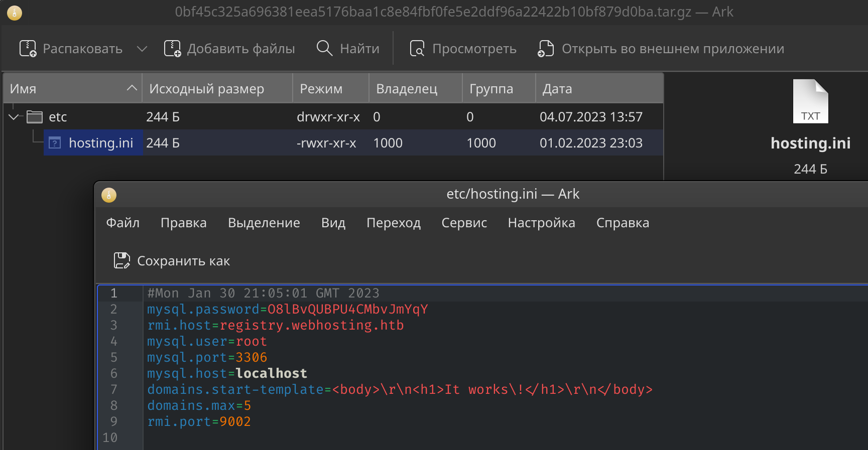This screenshot has height=450, width=868.
Task: Open the Сервис menu
Action: point(464,223)
